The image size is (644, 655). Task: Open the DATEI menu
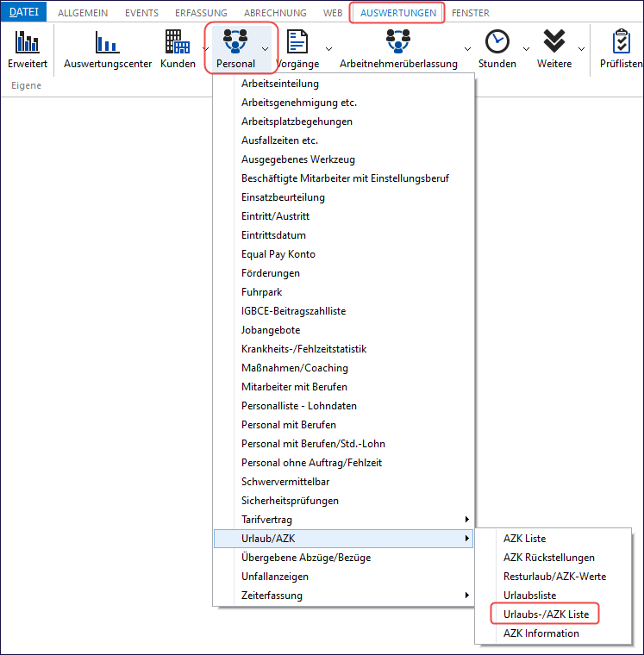24,12
